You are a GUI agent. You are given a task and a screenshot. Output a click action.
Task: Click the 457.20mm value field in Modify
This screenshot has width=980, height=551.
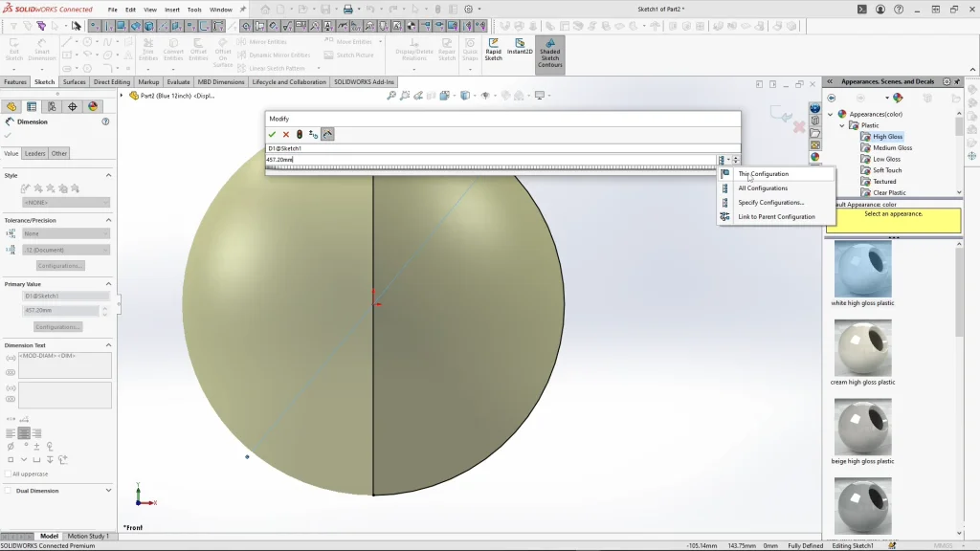click(x=490, y=160)
